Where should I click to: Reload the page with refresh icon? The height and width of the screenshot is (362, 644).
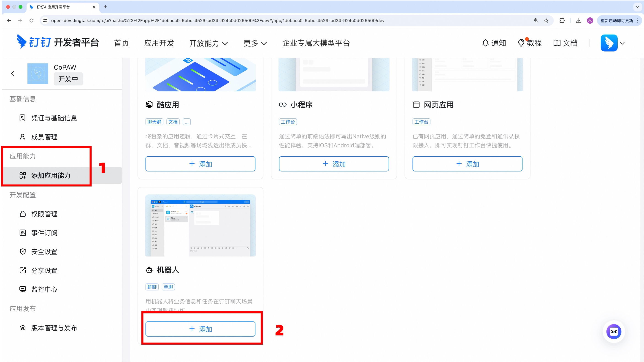coord(32,21)
